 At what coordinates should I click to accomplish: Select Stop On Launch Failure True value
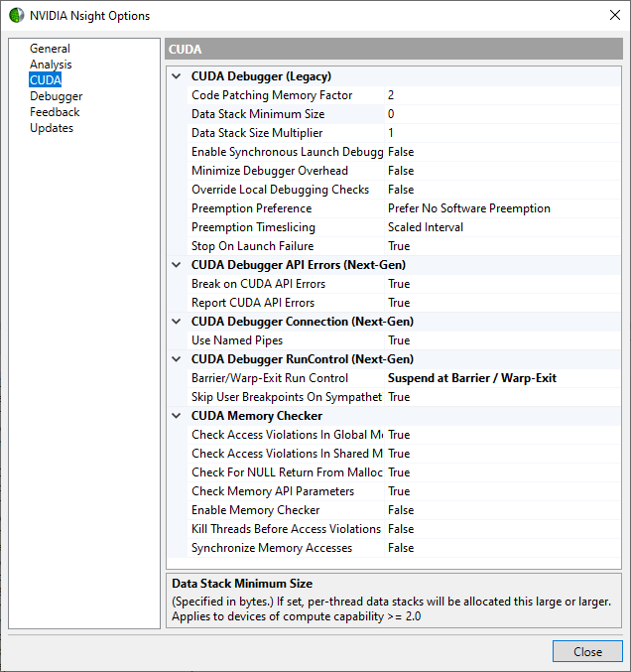pos(502,246)
